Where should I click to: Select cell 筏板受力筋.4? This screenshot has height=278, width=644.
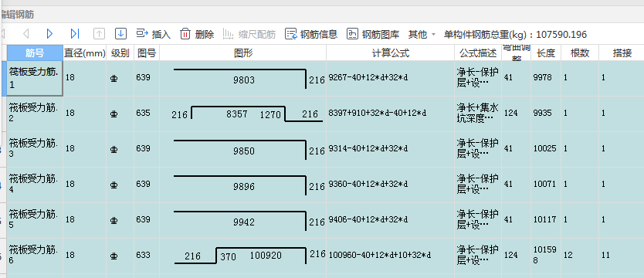coord(35,185)
